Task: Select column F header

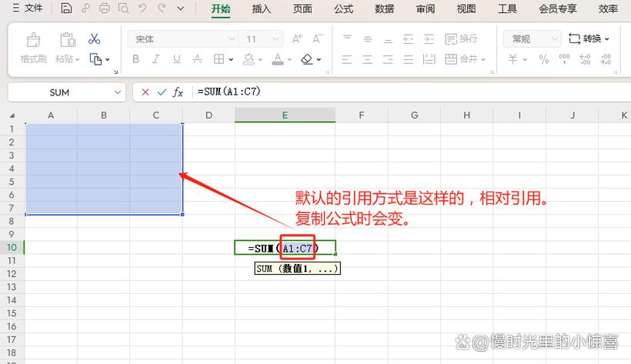Action: click(362, 115)
